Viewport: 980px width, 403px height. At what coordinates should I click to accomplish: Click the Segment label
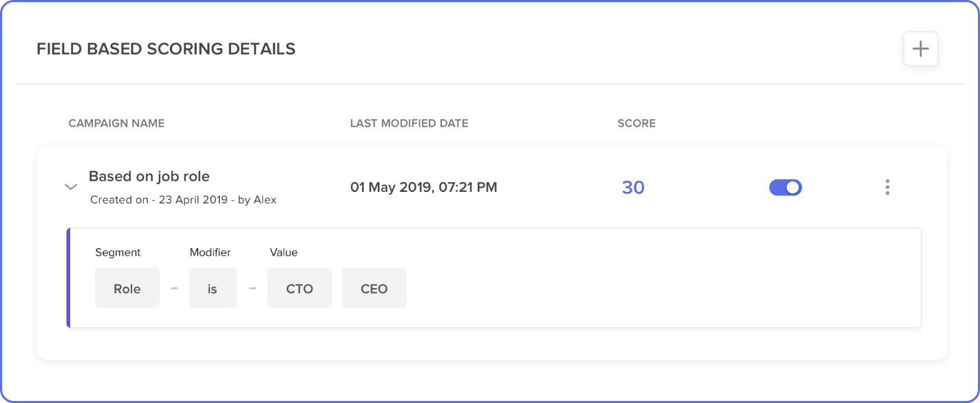pyautogui.click(x=118, y=252)
